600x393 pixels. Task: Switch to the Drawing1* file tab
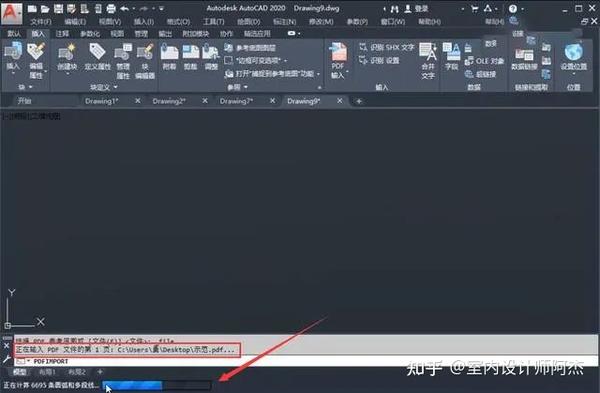(101, 101)
